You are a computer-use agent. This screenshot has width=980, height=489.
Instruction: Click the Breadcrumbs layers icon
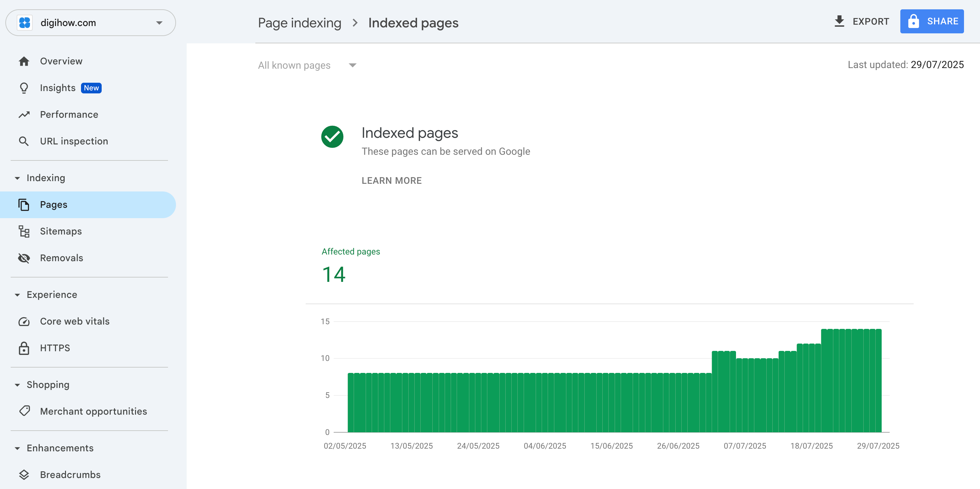click(x=24, y=475)
